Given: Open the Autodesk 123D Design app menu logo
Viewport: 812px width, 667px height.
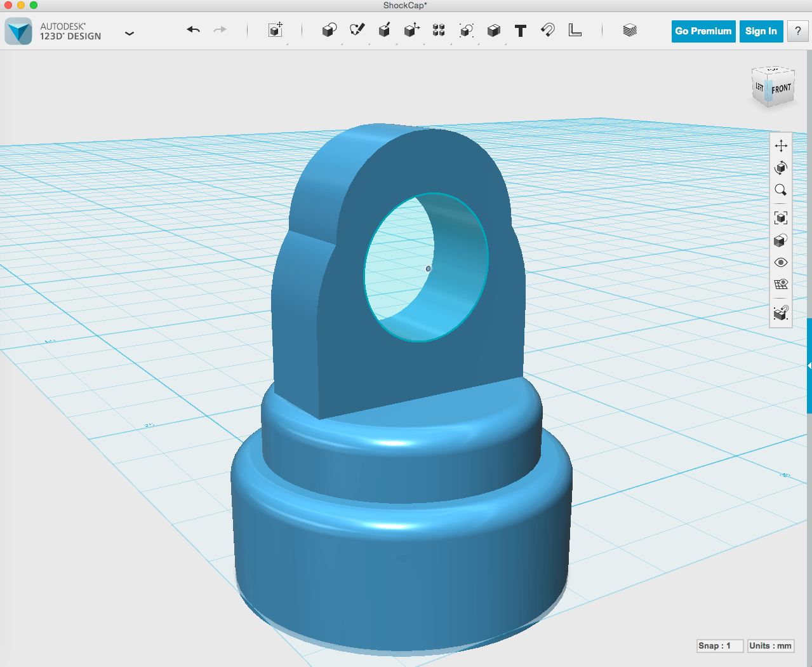Looking at the screenshot, I should (x=18, y=31).
